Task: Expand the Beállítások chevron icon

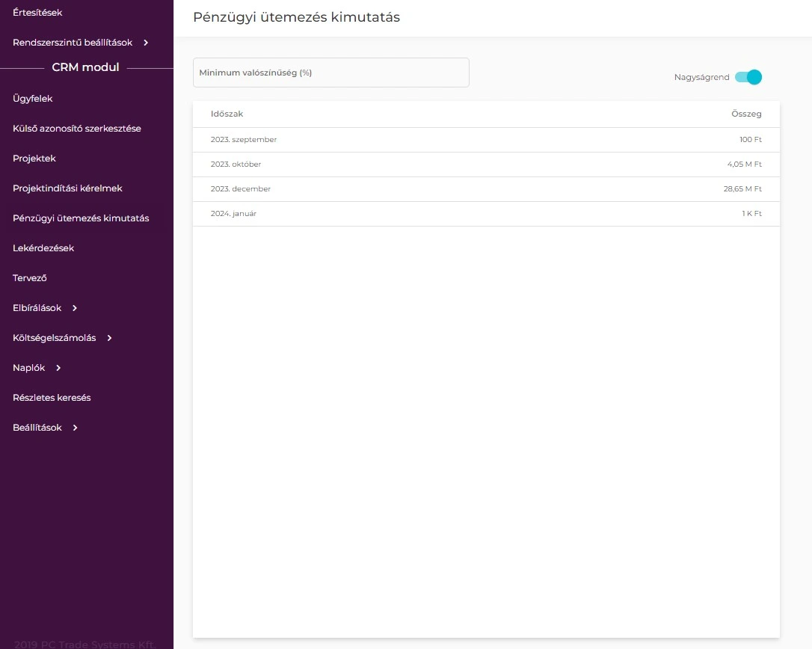Action: (75, 428)
